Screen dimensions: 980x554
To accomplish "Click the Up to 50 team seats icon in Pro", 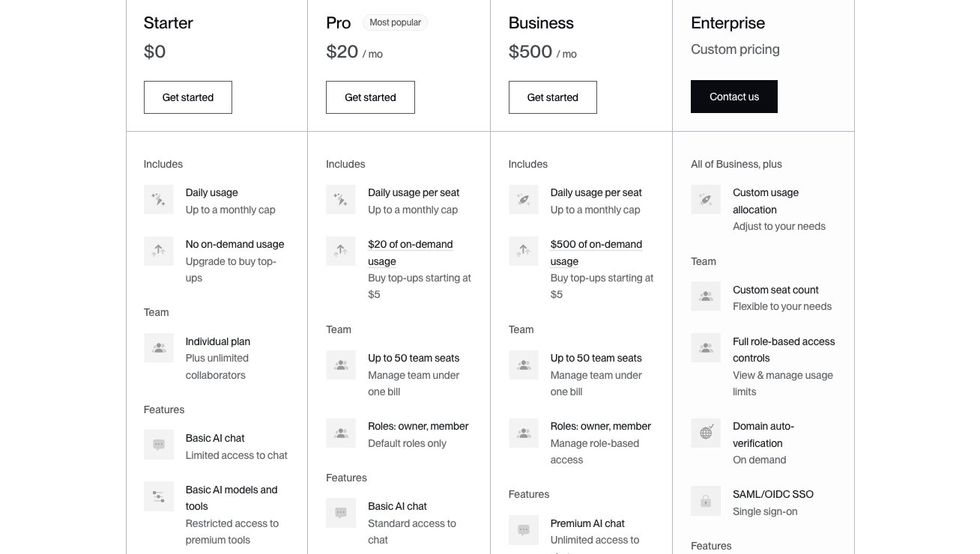I will tap(341, 365).
